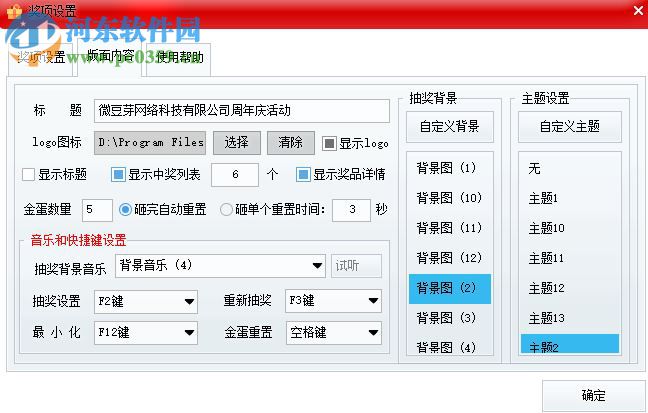
Task: Toggle the 显示logo checkbox
Action: [329, 143]
